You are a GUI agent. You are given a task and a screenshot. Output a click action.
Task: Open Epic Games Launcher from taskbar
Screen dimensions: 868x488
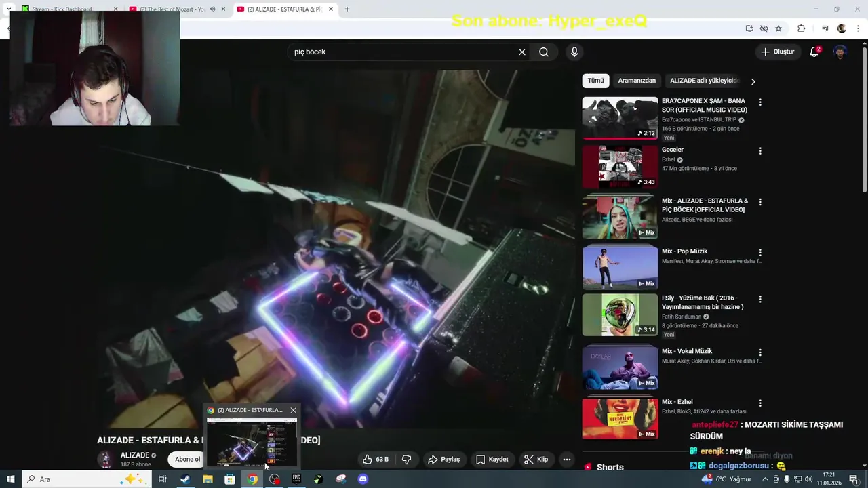coord(296,479)
